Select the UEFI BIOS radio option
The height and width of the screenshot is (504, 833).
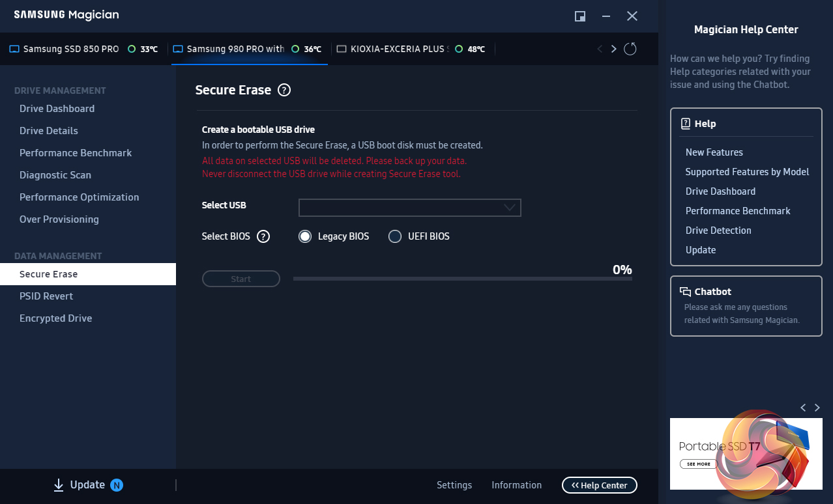[x=395, y=236]
